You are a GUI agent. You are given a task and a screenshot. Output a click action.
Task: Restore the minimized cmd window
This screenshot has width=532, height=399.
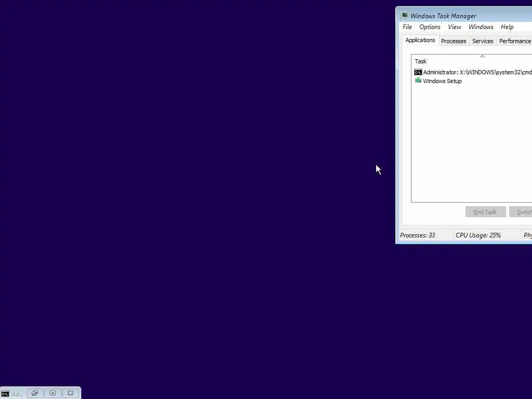coord(35,393)
